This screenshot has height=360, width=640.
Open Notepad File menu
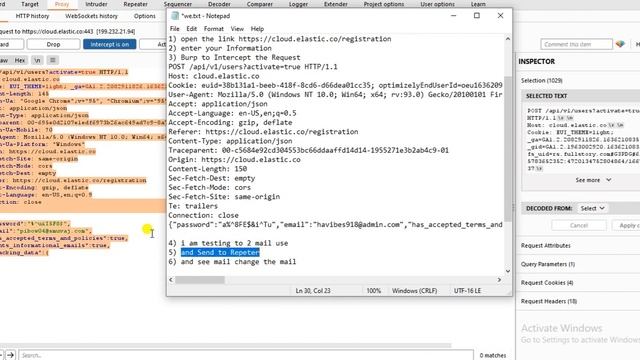coord(174,29)
